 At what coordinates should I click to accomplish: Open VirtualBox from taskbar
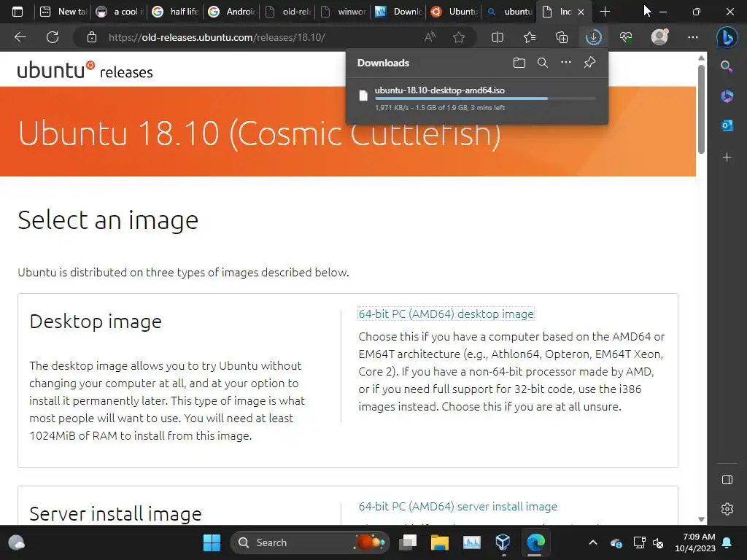pyautogui.click(x=503, y=542)
